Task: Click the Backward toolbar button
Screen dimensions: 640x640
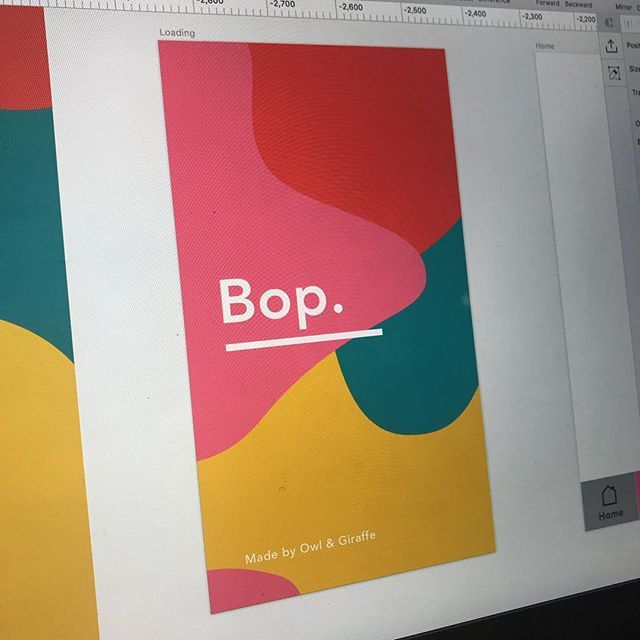Action: (x=578, y=4)
